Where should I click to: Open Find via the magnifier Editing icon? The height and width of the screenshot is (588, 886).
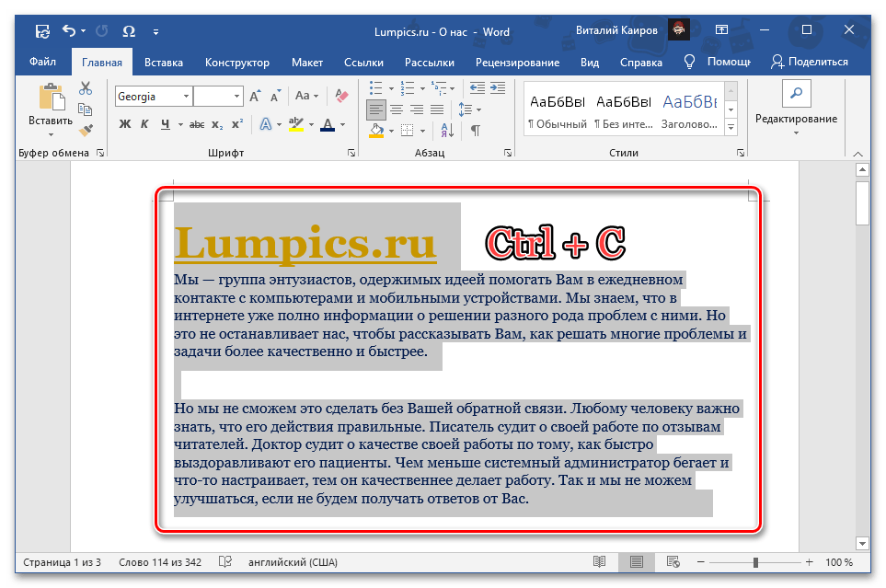[x=796, y=93]
